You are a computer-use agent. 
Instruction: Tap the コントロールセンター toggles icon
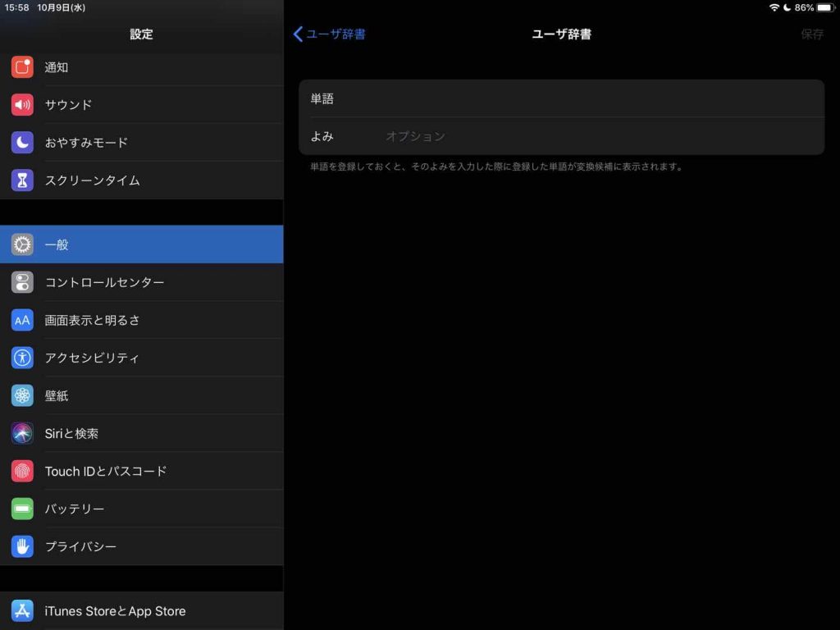[x=22, y=282]
